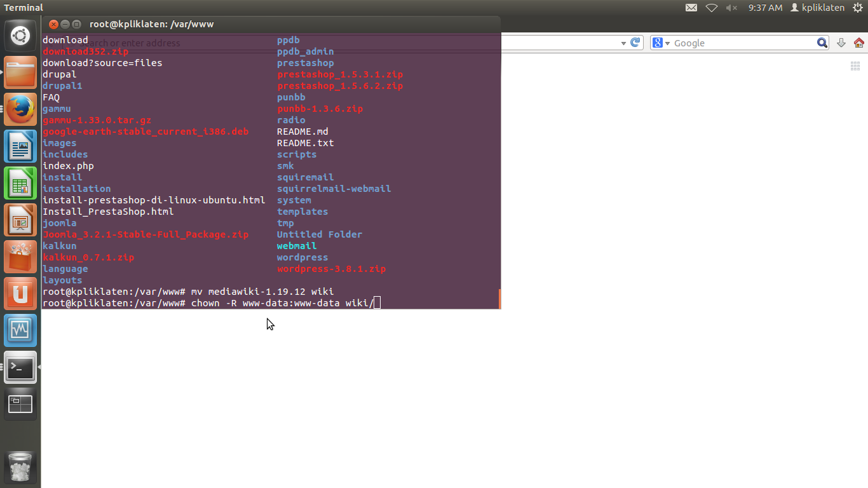Viewport: 868px width, 488px height.
Task: Click 'install-prestashop-di-linux-ubuntu.html' entry
Action: pyautogui.click(x=154, y=200)
